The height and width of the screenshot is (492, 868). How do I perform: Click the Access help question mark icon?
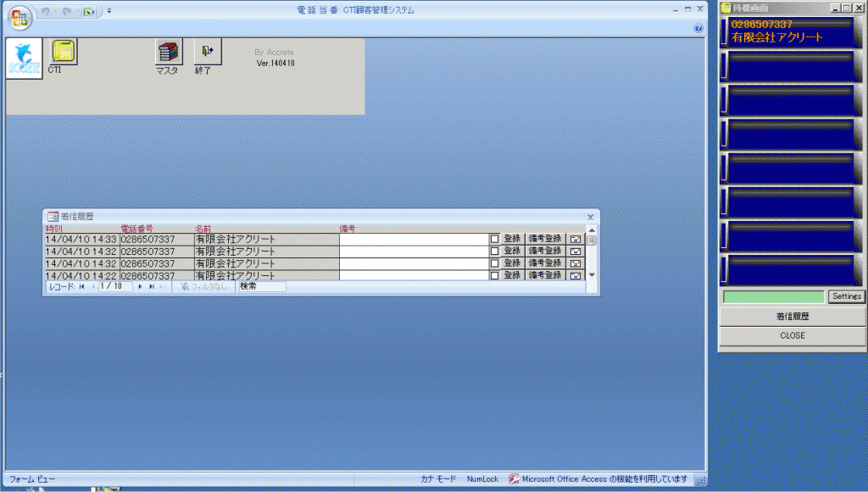(x=698, y=28)
